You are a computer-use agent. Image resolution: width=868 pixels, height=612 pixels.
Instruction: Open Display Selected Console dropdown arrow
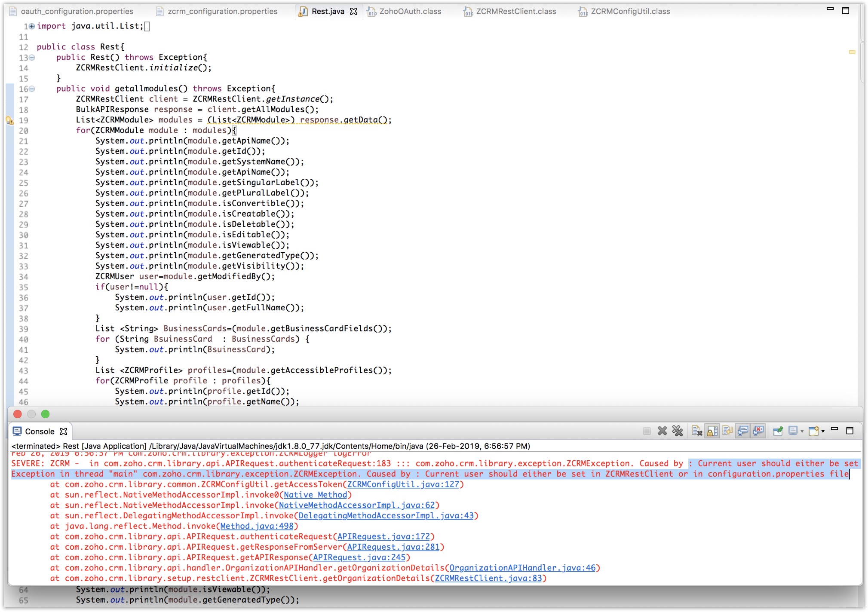pyautogui.click(x=802, y=431)
